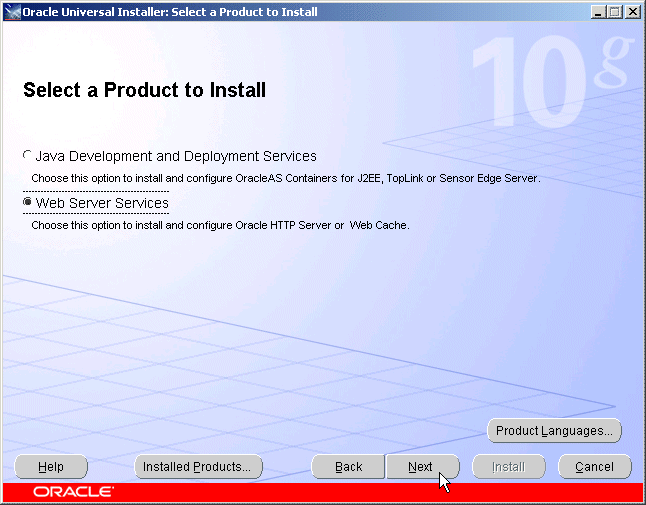Cancel the Oracle installation

coord(595,467)
